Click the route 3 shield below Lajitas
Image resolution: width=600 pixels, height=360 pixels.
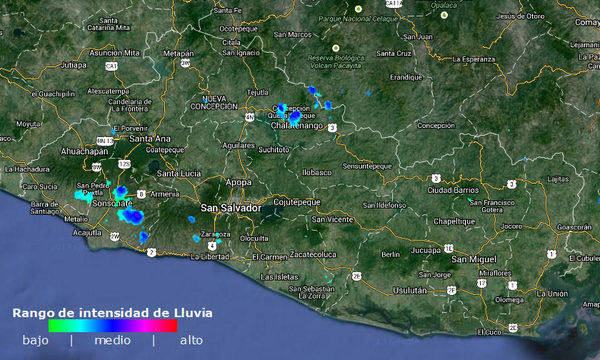point(512,184)
